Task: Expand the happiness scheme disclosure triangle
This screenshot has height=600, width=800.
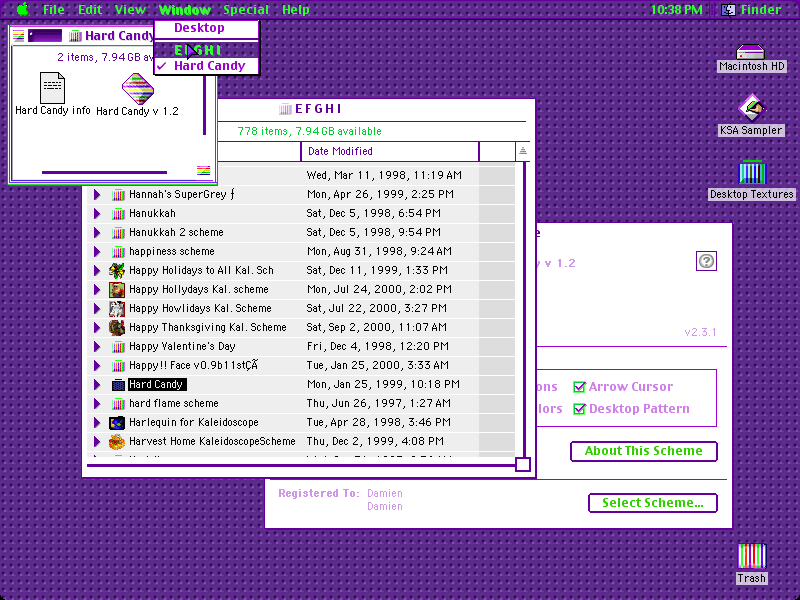Action: point(97,252)
